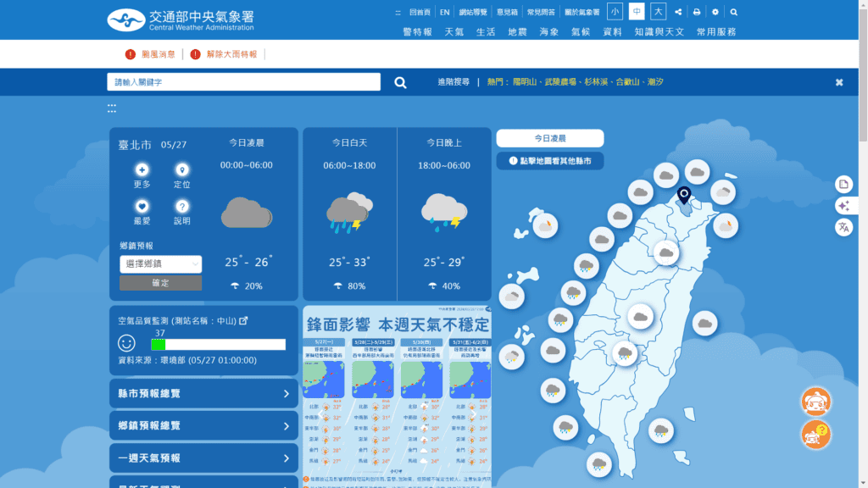Open 常見問答 link

coord(541,12)
